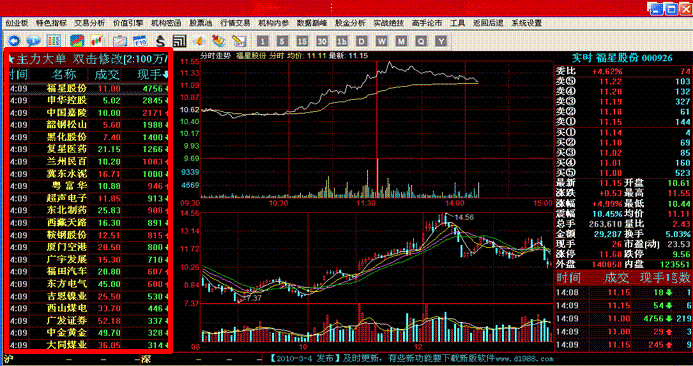The width and height of the screenshot is (693, 366).
Task: Sort by 现手 column header arrow
Action: pos(166,75)
